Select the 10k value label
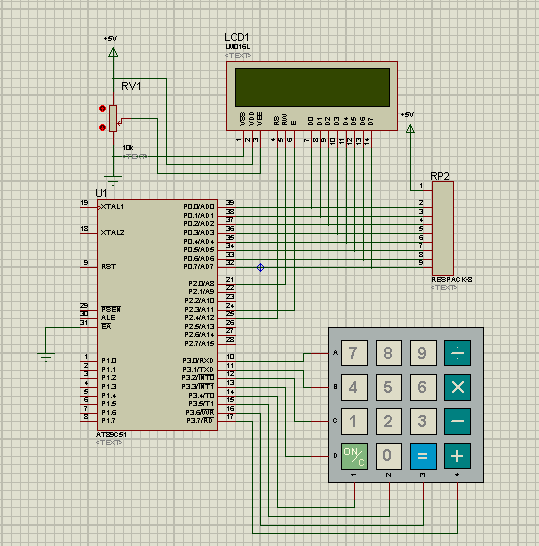Image resolution: width=539 pixels, height=546 pixels. 128,148
